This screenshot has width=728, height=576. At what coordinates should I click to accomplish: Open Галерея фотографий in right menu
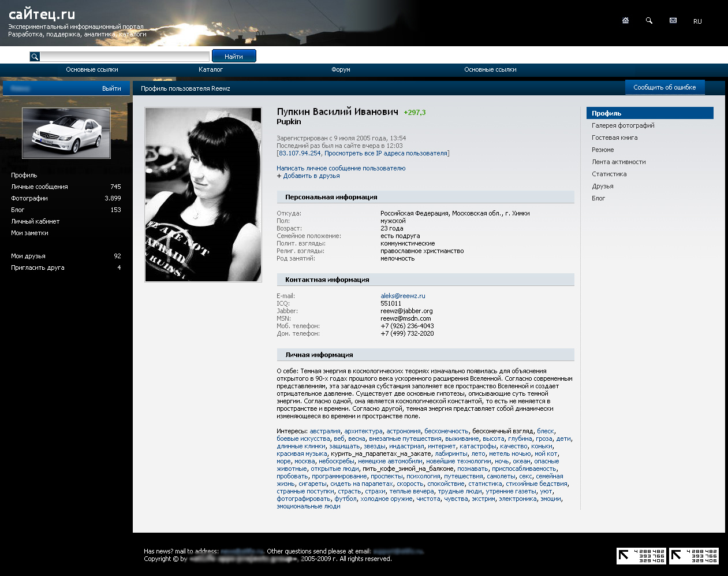point(623,125)
